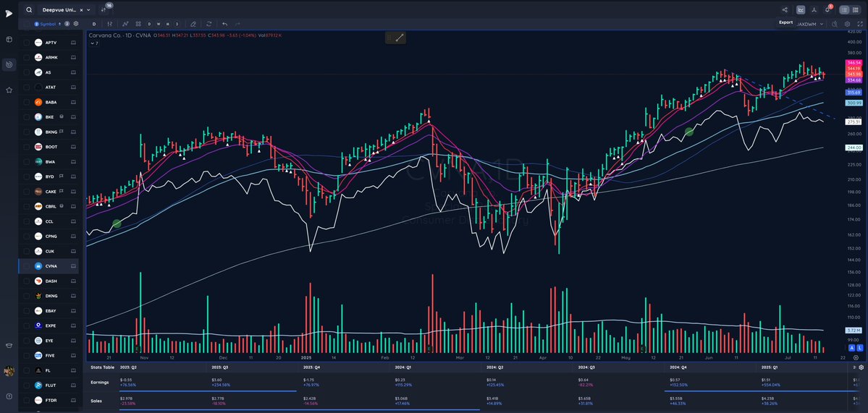Open the screener radar sidebar icon

pyautogui.click(x=9, y=64)
